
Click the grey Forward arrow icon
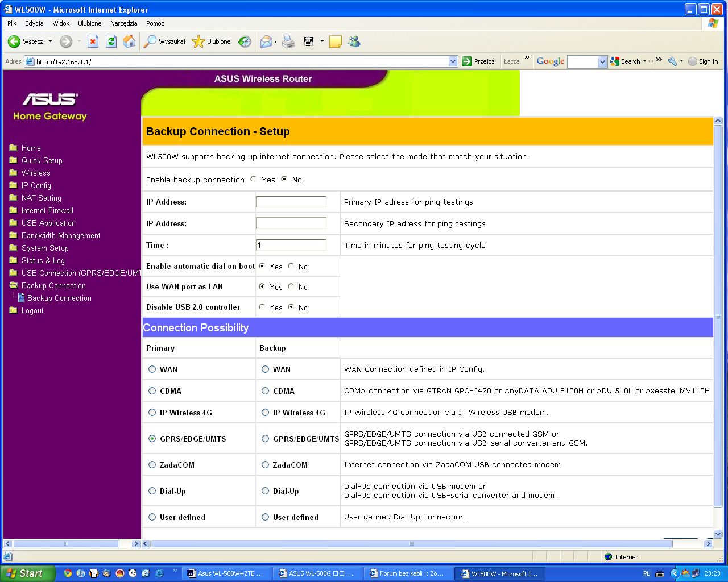point(66,41)
